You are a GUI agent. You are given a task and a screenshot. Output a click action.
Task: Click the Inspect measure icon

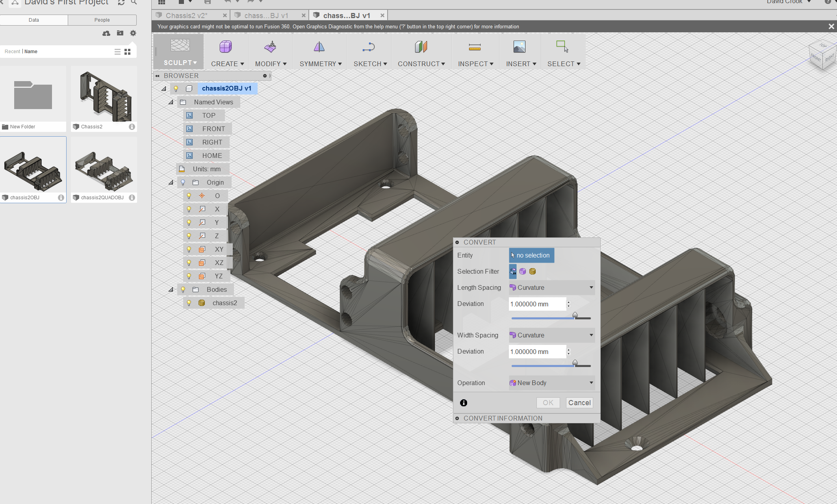pos(475,47)
